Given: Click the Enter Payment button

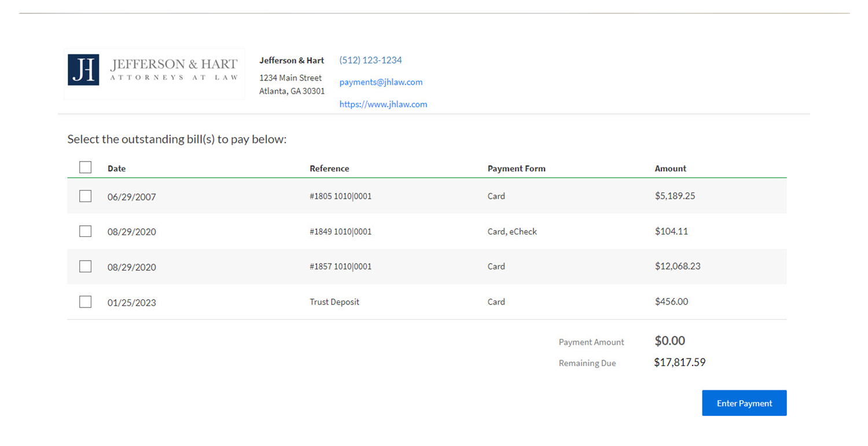Looking at the screenshot, I should pyautogui.click(x=744, y=403).
